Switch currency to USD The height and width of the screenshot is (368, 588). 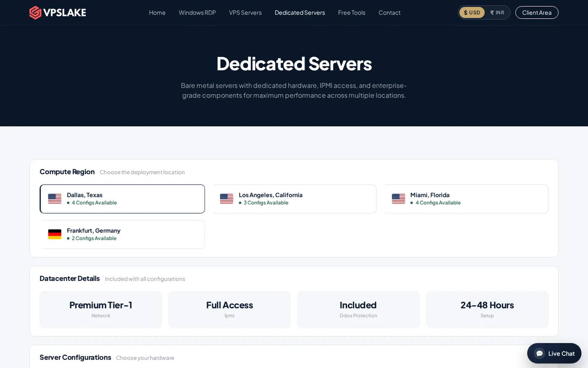(472, 13)
